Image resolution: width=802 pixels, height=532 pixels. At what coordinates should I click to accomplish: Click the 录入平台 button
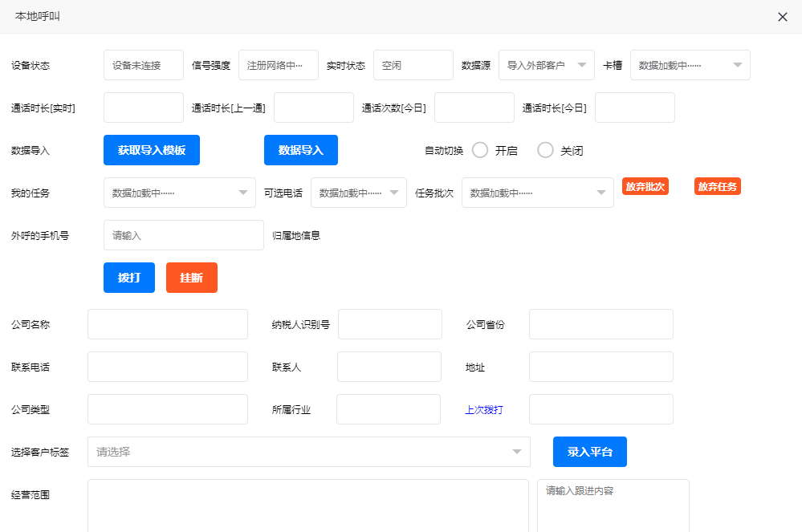pyautogui.click(x=590, y=452)
